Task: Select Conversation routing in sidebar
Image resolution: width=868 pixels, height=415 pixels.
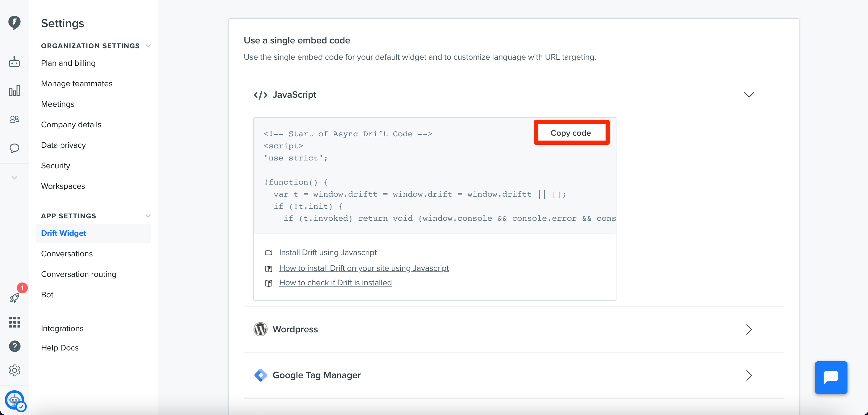Action: pos(79,274)
